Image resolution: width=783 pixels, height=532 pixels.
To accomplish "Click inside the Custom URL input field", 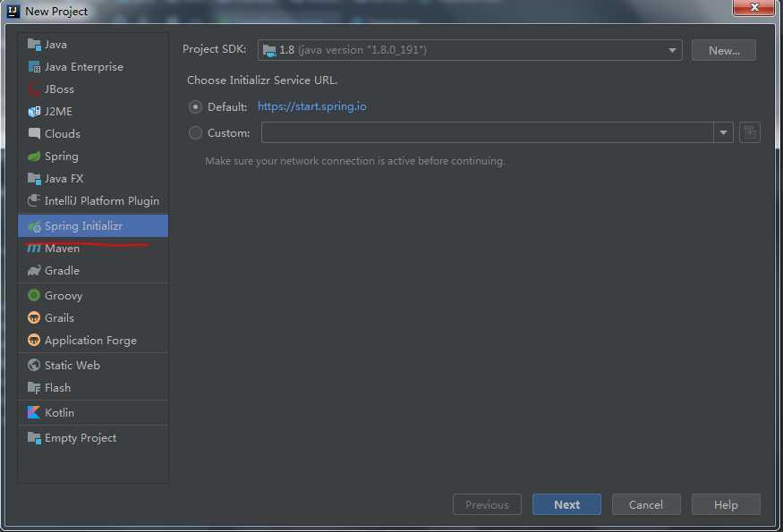I will tap(488, 132).
